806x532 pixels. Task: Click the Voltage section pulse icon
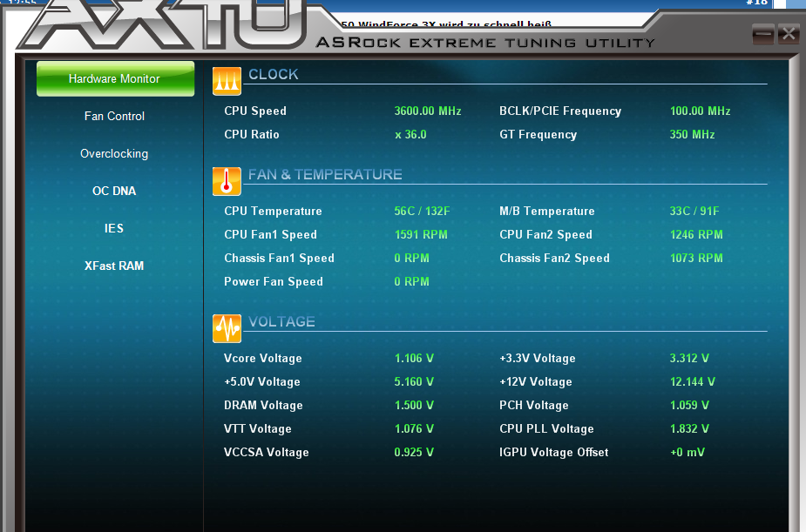coord(227,328)
